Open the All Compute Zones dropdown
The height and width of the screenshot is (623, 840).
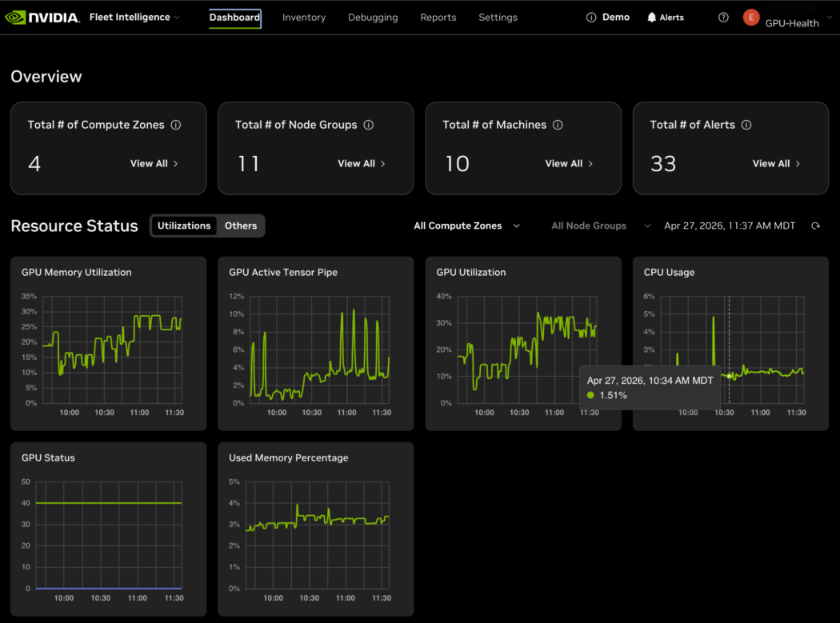466,226
